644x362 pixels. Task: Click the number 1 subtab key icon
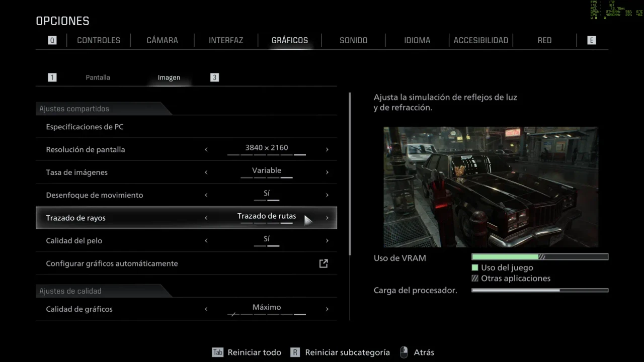coord(52,77)
